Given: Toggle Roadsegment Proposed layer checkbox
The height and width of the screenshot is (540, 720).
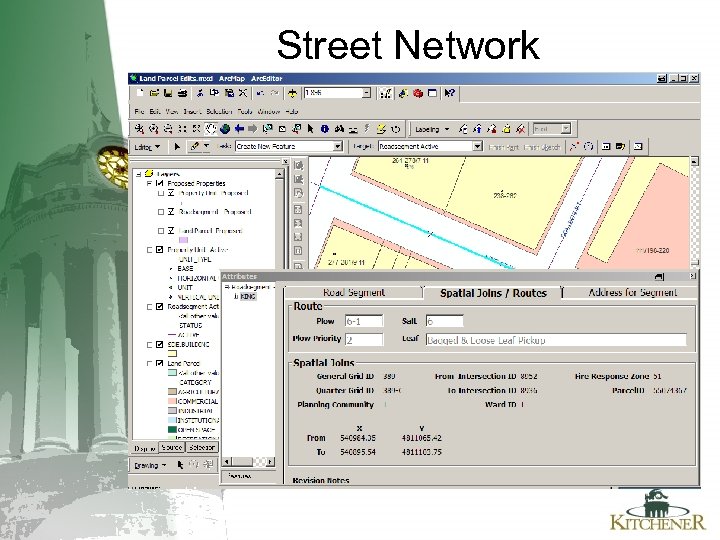Looking at the screenshot, I should tap(171, 212).
